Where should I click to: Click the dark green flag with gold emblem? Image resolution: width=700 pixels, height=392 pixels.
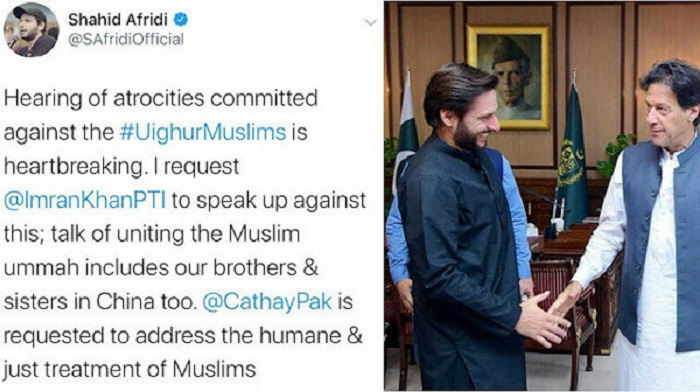(571, 156)
